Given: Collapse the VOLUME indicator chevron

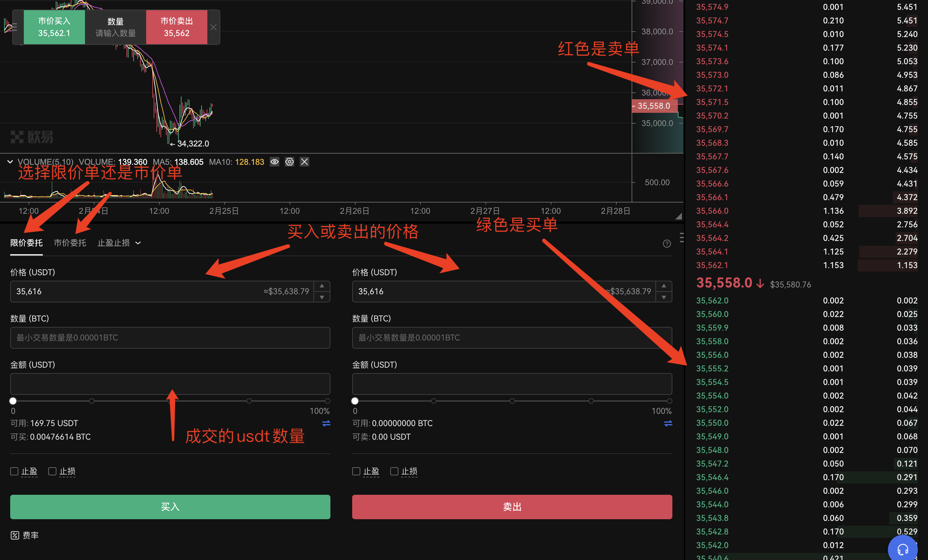Looking at the screenshot, I should click(10, 162).
